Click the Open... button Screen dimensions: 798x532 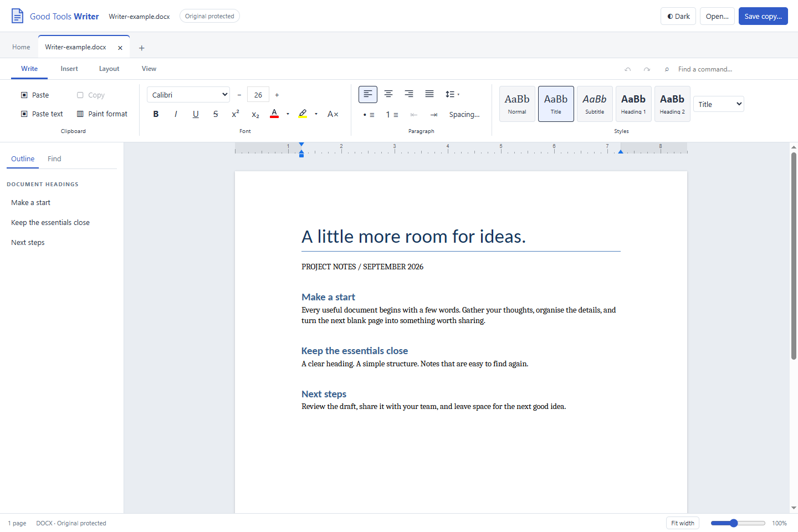[717, 16]
